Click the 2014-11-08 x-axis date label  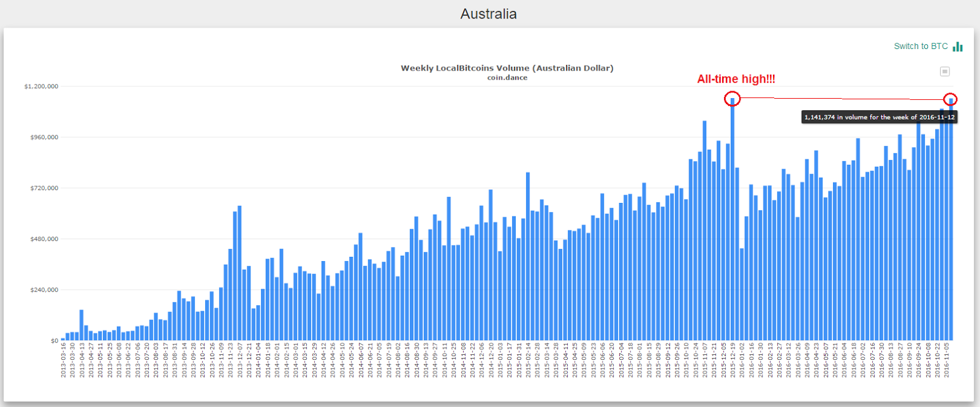(463, 360)
